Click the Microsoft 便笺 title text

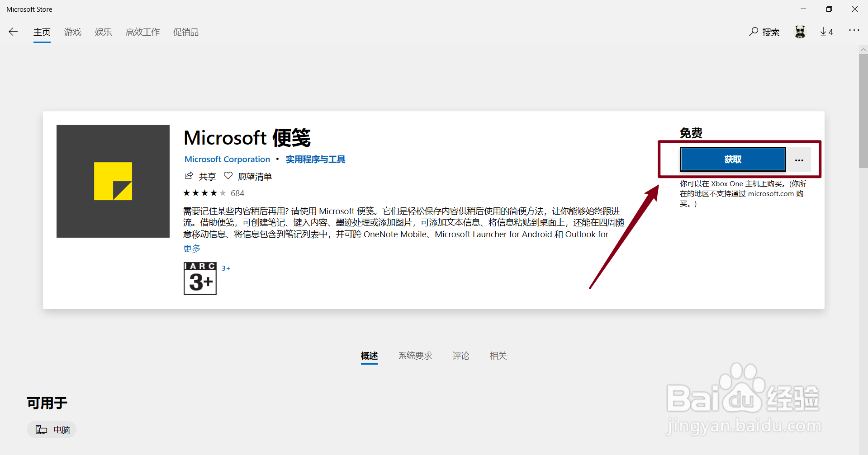coord(247,138)
